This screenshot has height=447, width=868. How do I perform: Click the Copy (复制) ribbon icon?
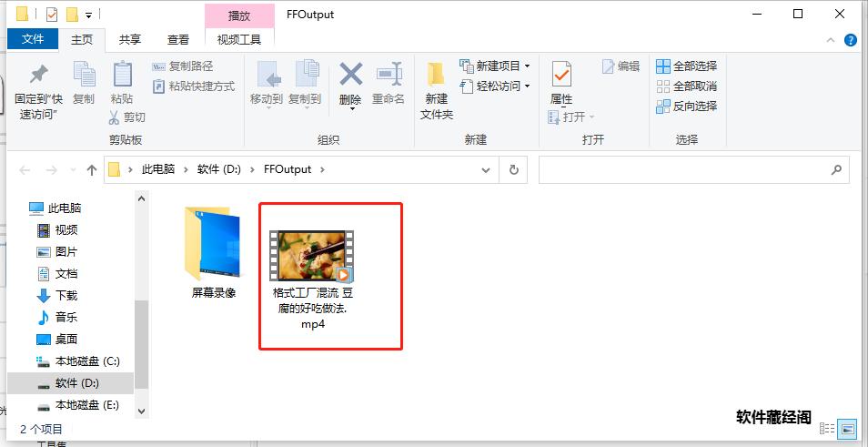coord(84,75)
